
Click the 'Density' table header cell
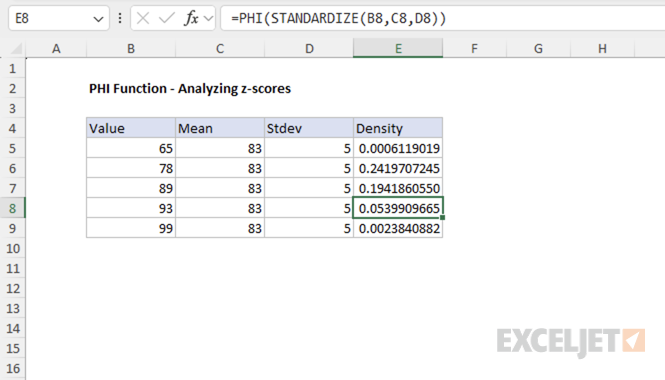pos(398,128)
